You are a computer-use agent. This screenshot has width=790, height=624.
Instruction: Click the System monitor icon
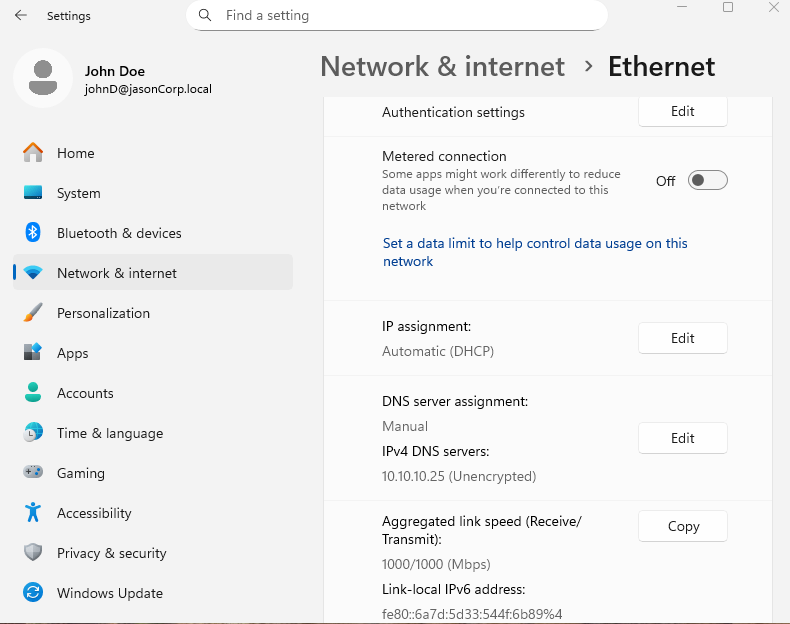click(33, 192)
